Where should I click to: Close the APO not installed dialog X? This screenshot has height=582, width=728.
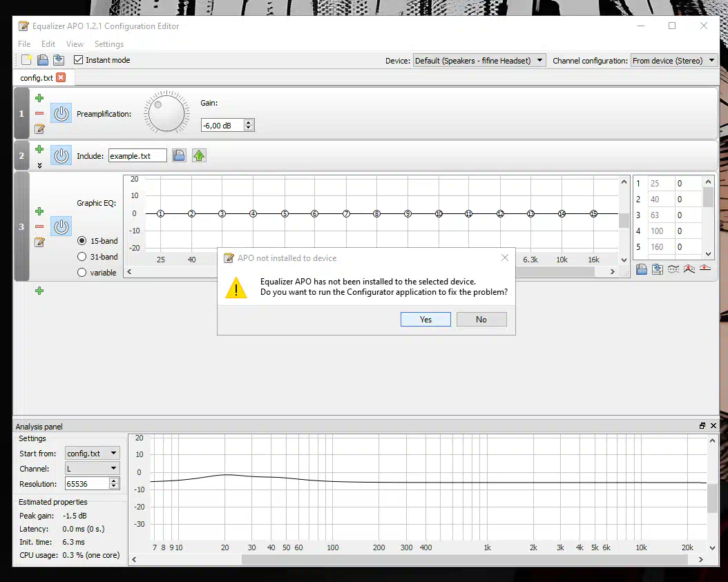pyautogui.click(x=505, y=258)
